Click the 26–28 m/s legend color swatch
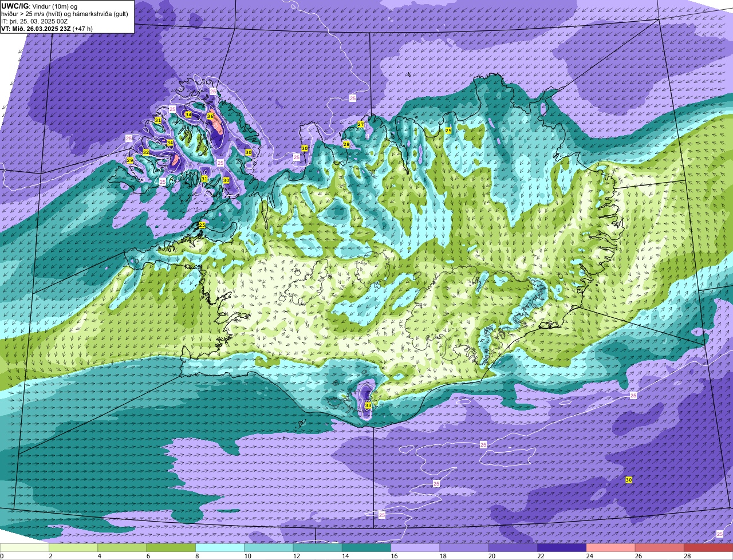The width and height of the screenshot is (733, 560). tap(660, 547)
